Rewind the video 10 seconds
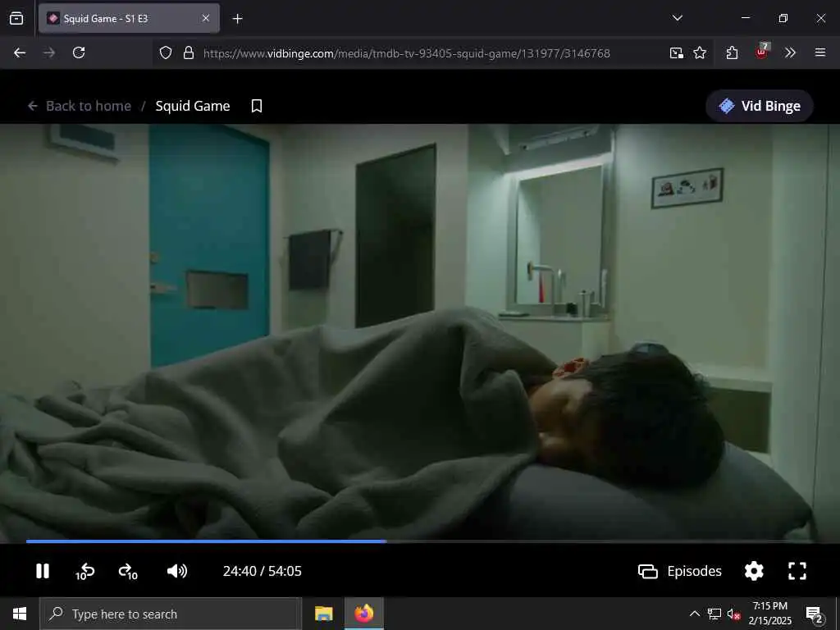 tap(84, 572)
